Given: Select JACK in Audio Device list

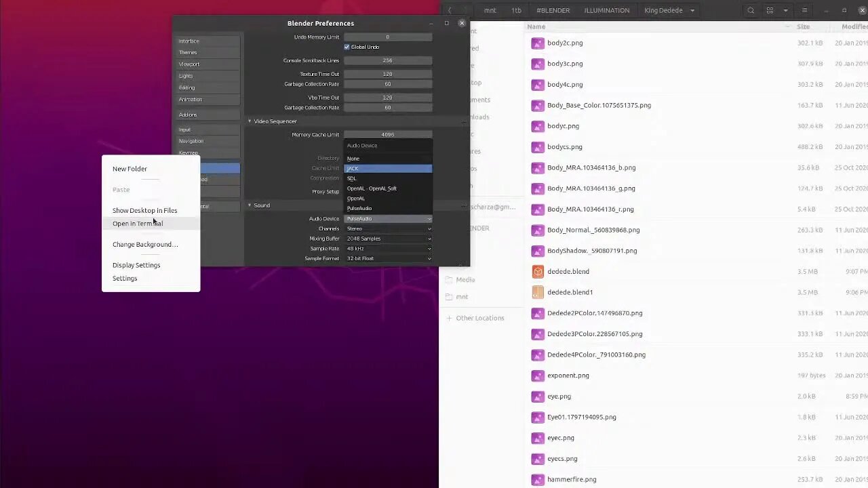Looking at the screenshot, I should [388, 168].
